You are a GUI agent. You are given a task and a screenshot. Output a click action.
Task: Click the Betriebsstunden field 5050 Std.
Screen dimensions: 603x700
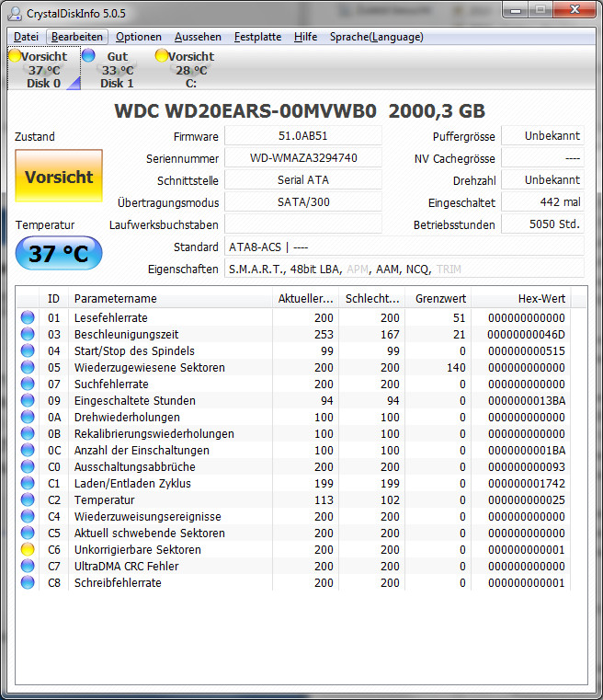542,224
